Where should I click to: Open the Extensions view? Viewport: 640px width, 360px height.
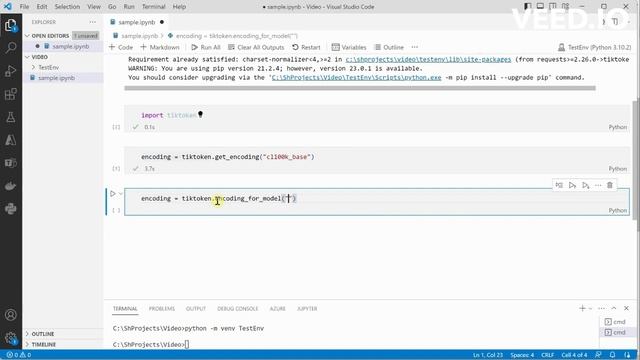coord(11,94)
